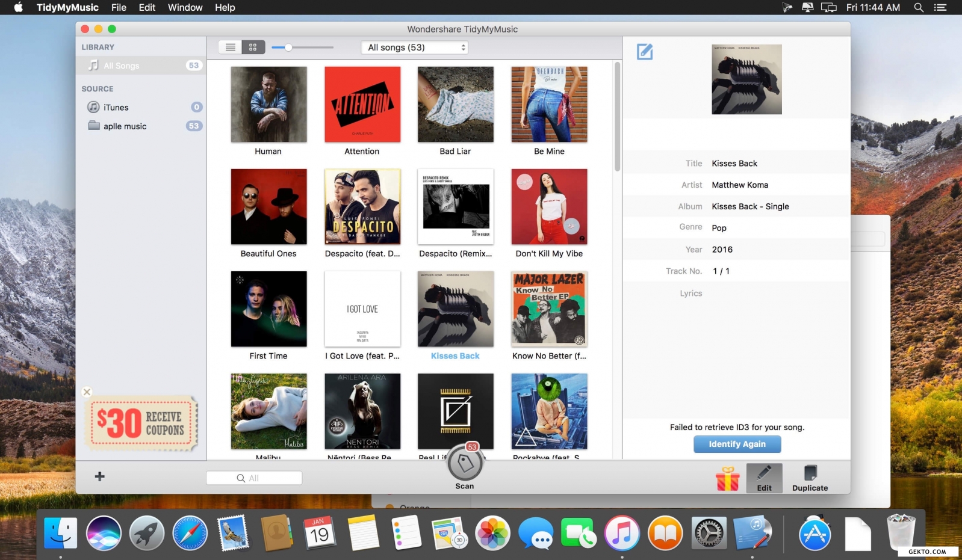
Task: Open TidyMyMusic icon in the Dock
Action: click(752, 533)
